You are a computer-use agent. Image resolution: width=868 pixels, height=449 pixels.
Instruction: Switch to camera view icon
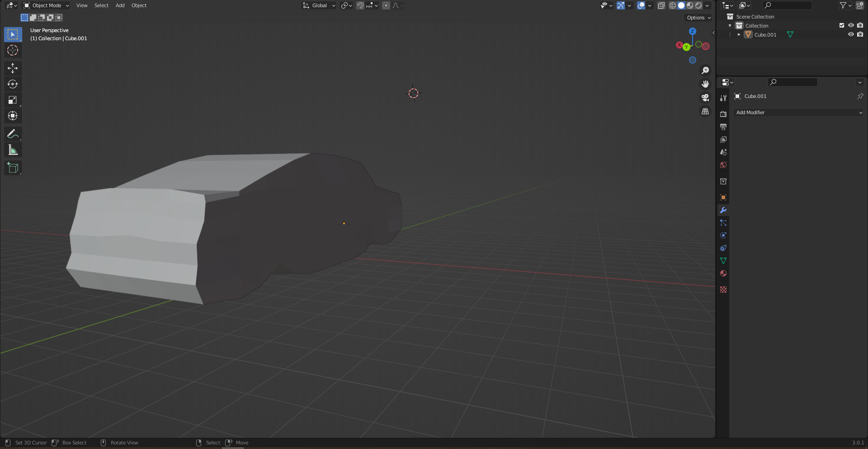705,98
